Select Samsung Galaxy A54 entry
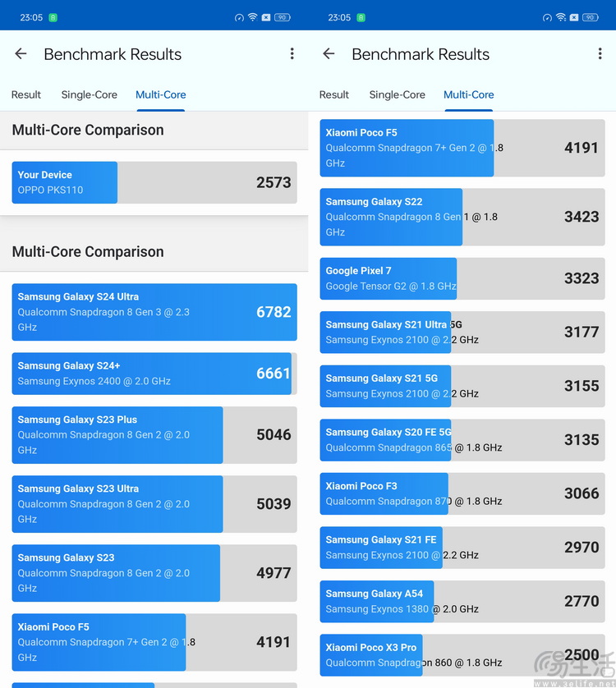The image size is (616, 688). tap(462, 601)
